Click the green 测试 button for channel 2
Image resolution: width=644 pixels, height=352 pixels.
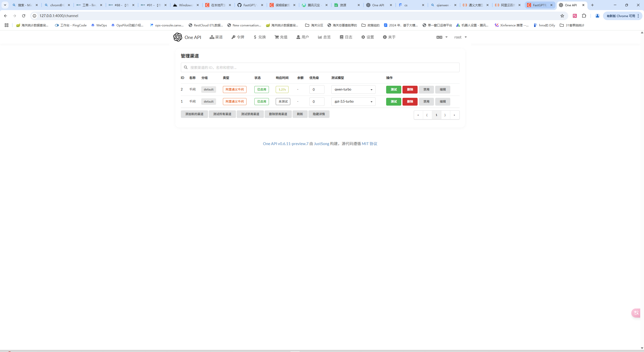tap(393, 90)
